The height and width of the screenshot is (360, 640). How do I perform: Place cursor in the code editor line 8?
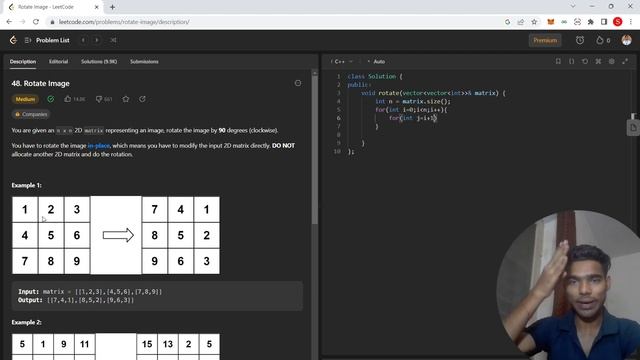[486, 135]
